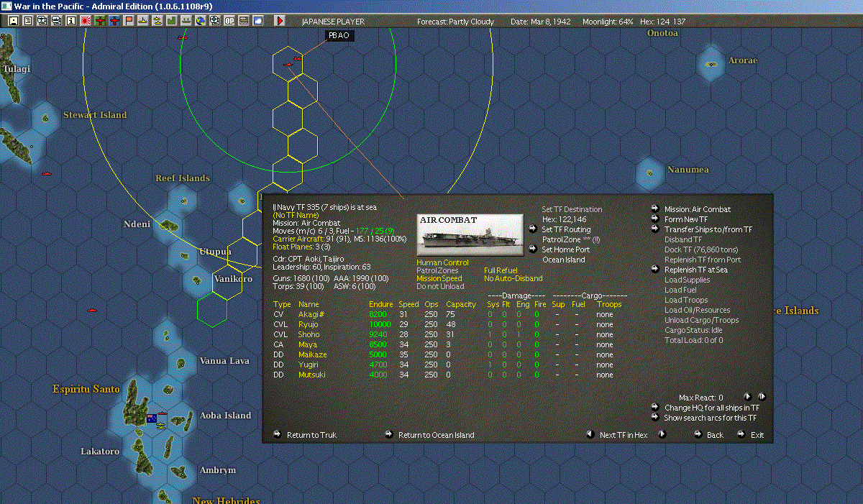Click the red end-turn arrow icon

[280, 21]
